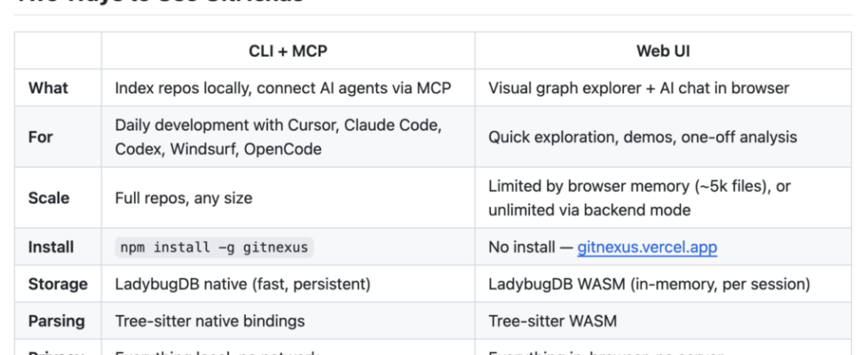The width and height of the screenshot is (868, 355).
Task: Click the Daily development with Cursor cell
Action: pos(278,138)
